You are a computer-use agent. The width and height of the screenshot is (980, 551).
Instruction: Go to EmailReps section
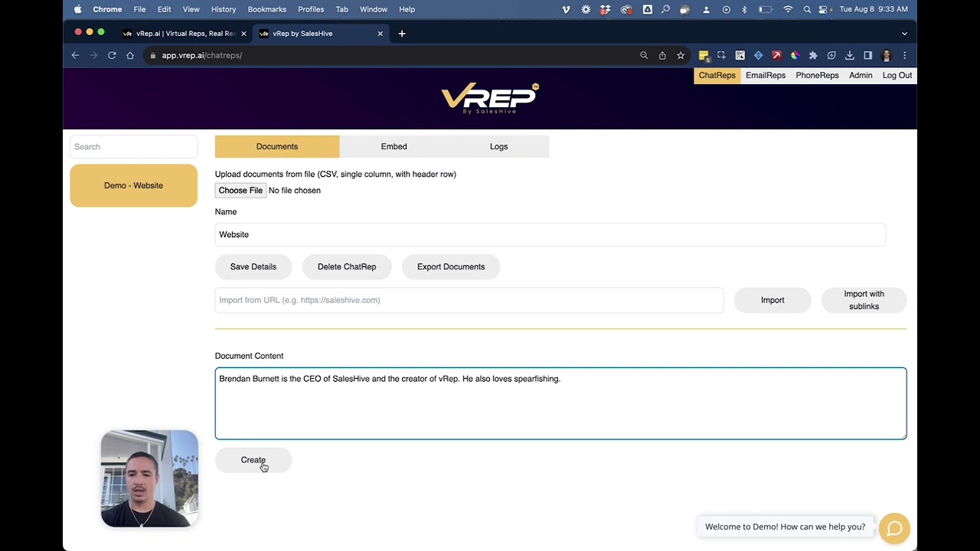pyautogui.click(x=766, y=75)
